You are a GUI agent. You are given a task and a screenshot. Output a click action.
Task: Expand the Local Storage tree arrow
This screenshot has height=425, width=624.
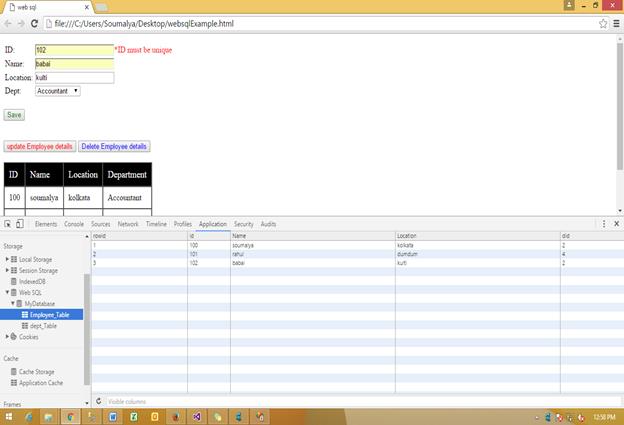click(7, 259)
